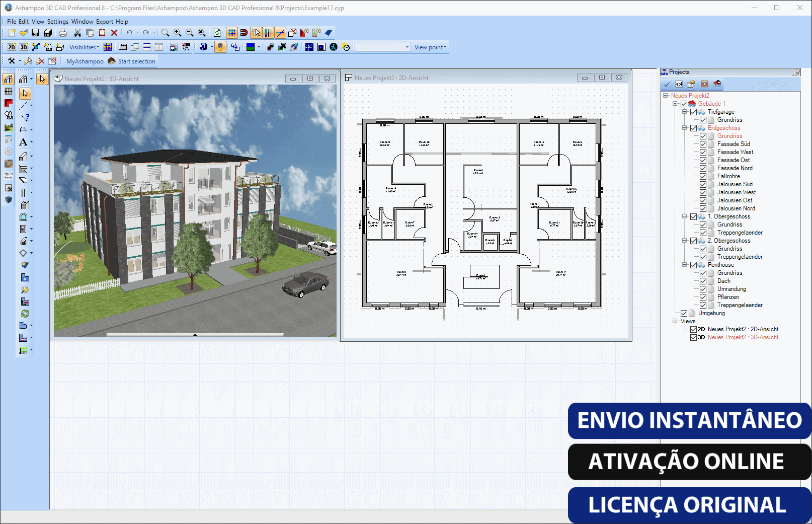Screen dimensions: 812x524
Task: Uncheck the Umgebung checkbox
Action: point(684,313)
